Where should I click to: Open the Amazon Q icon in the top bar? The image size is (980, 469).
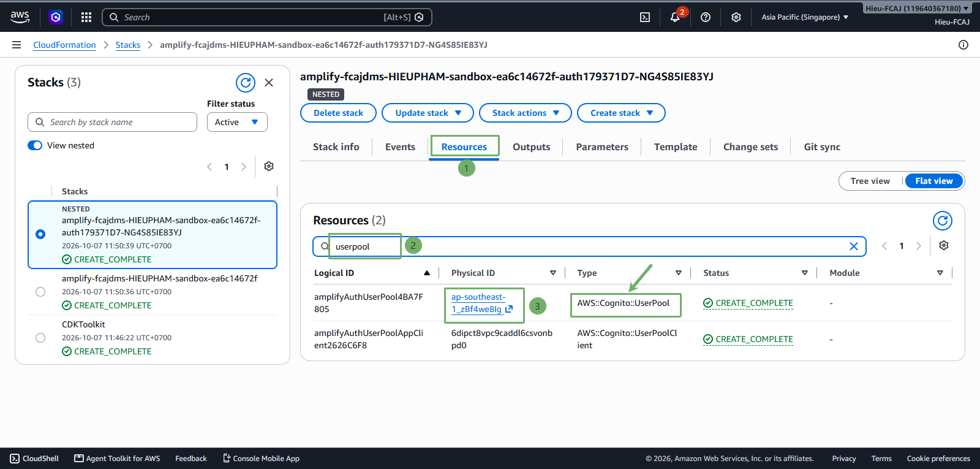(56, 17)
